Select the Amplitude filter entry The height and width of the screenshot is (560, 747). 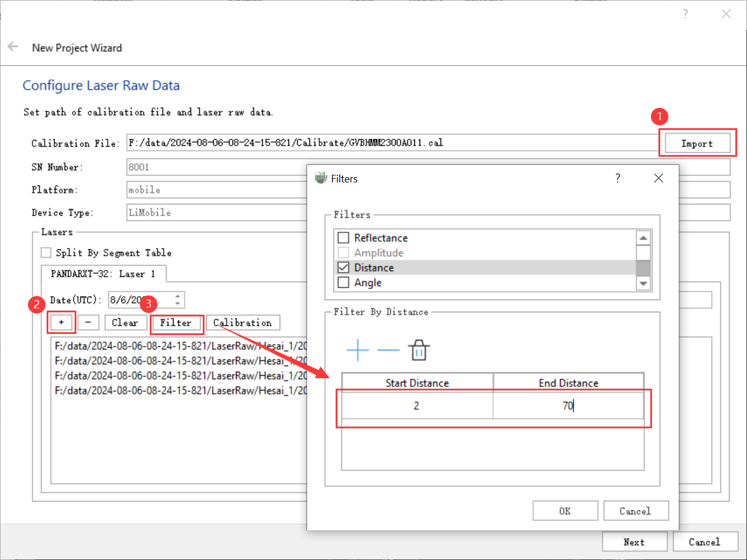379,253
